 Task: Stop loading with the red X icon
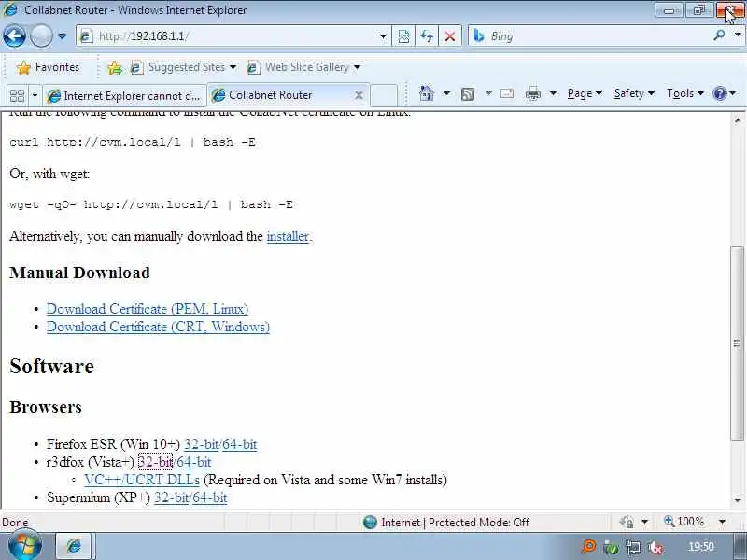tap(449, 36)
